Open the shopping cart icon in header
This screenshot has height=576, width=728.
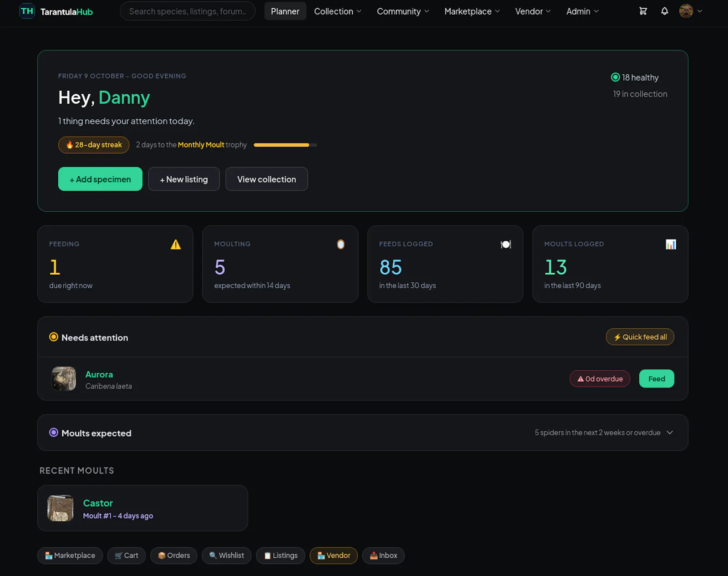pyautogui.click(x=643, y=11)
